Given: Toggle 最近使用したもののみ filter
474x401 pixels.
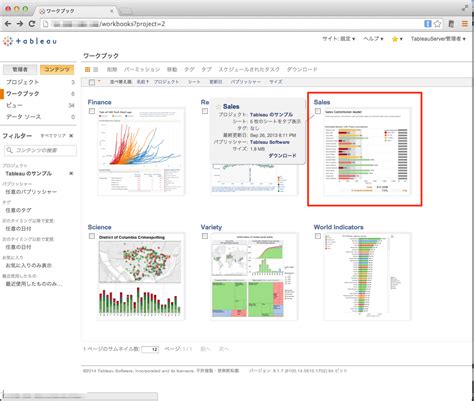Looking at the screenshot, I should (x=33, y=284).
